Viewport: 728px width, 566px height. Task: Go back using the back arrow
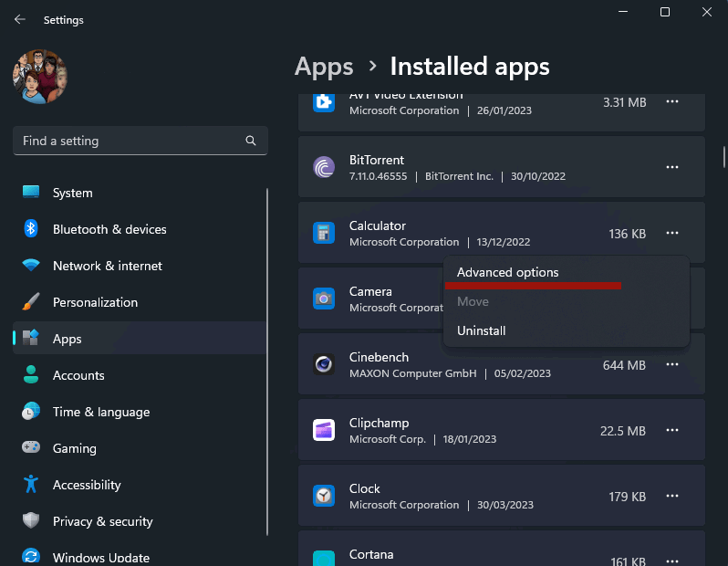pos(19,19)
